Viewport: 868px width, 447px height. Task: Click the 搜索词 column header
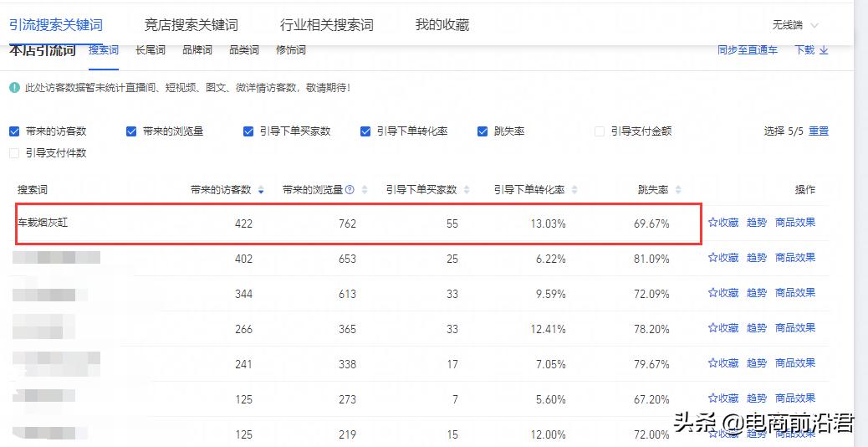click(32, 190)
